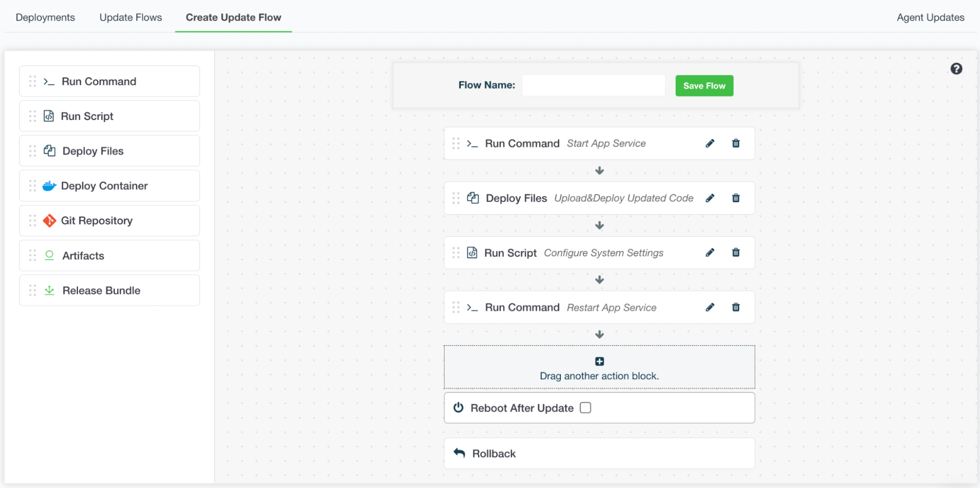Edit the Start App Service step
The height and width of the screenshot is (488, 980).
point(709,144)
